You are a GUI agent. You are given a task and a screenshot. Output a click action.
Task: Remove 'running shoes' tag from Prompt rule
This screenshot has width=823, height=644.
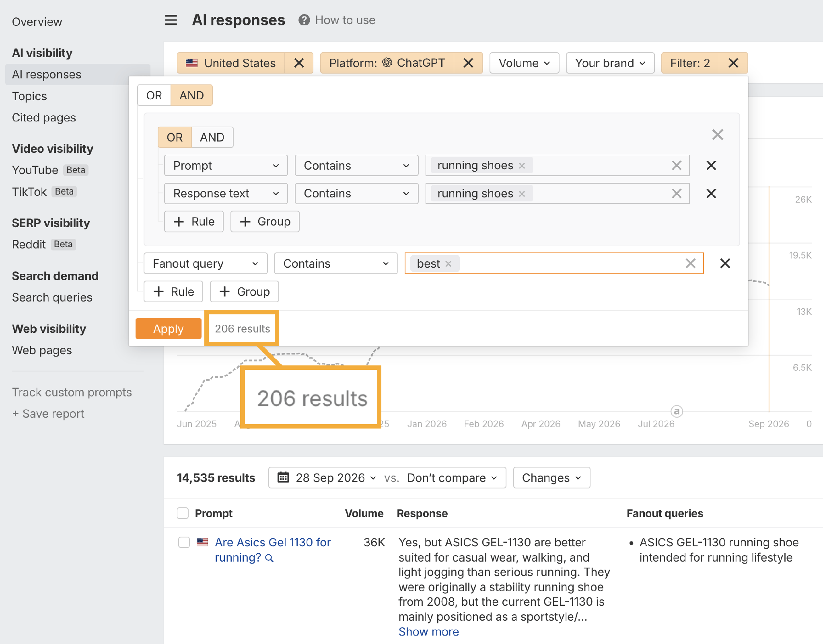[x=522, y=166]
